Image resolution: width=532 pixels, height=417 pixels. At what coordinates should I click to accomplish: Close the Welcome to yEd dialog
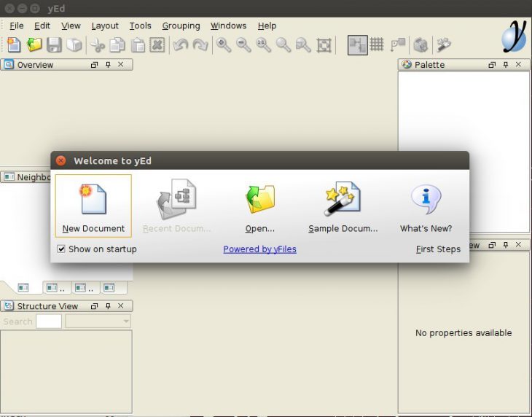pos(61,160)
